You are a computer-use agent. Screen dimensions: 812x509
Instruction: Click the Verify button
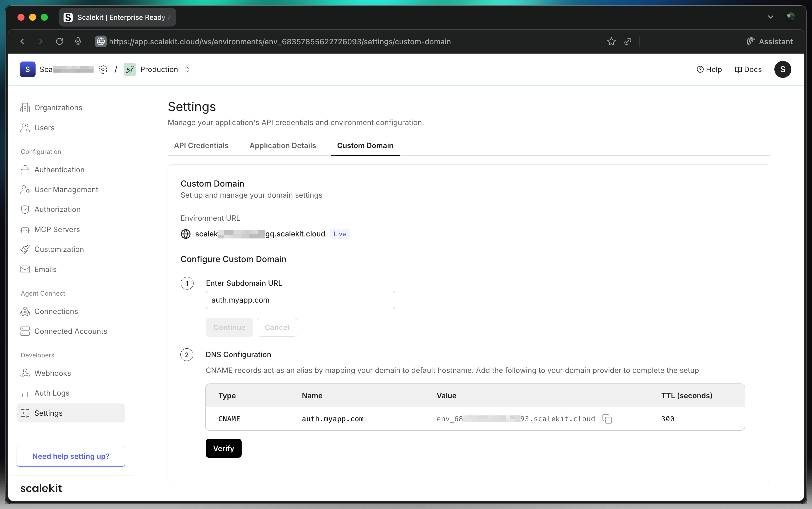click(224, 448)
